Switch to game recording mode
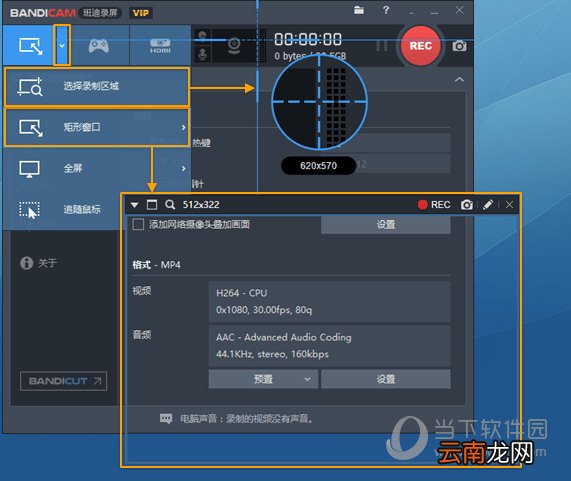 click(98, 46)
